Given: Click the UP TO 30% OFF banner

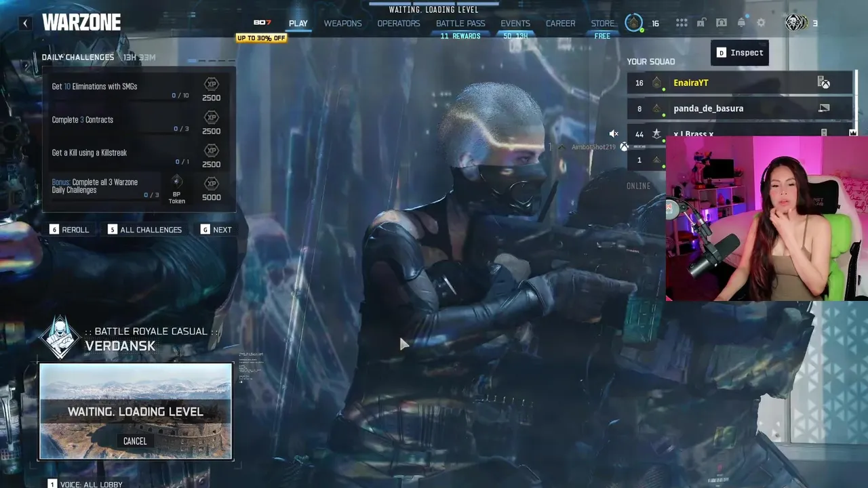Looking at the screenshot, I should pos(261,38).
